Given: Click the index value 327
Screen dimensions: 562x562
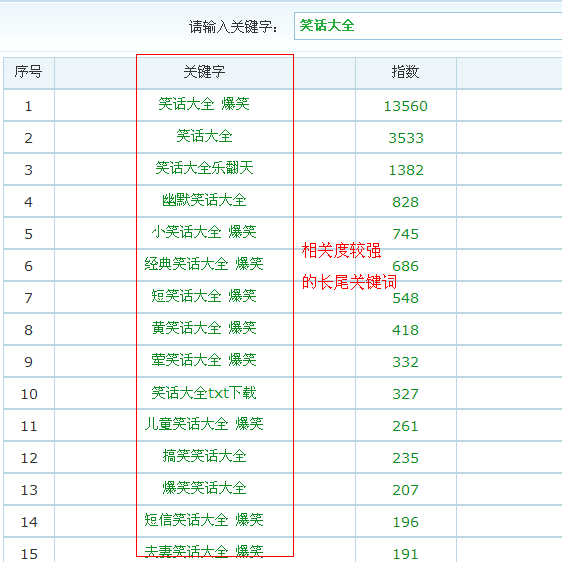Looking at the screenshot, I should click(x=405, y=394).
